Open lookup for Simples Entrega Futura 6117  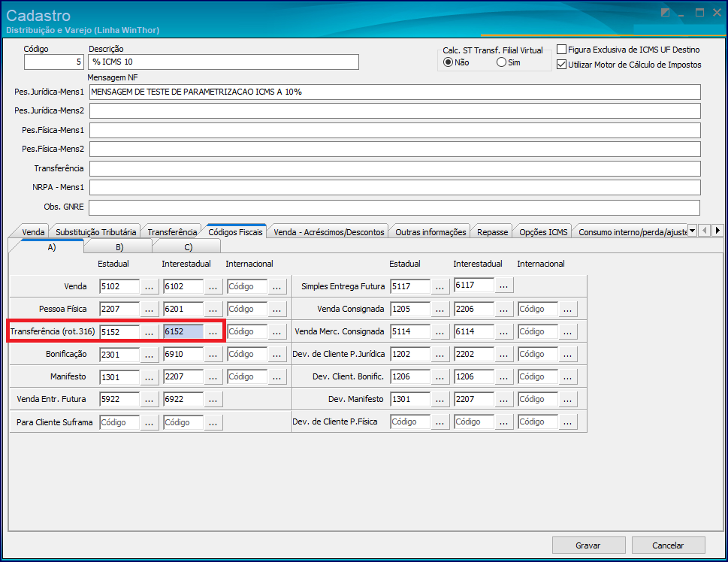coord(504,286)
